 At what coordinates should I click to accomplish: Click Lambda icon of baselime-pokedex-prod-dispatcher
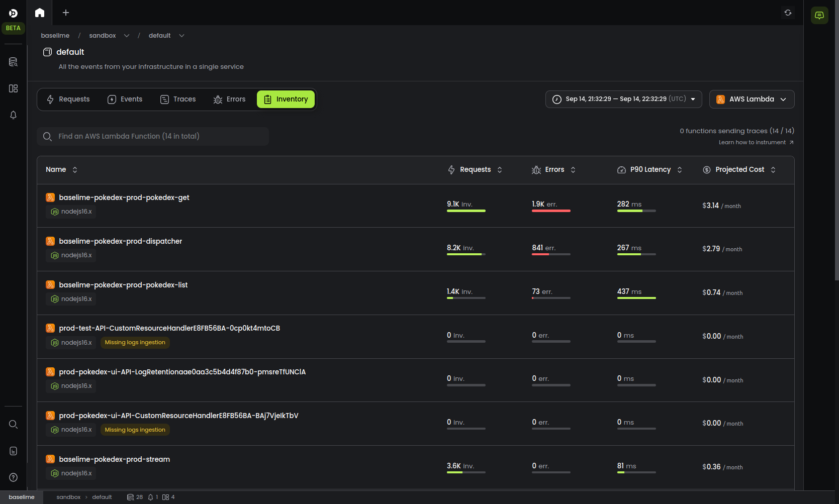tap(50, 241)
